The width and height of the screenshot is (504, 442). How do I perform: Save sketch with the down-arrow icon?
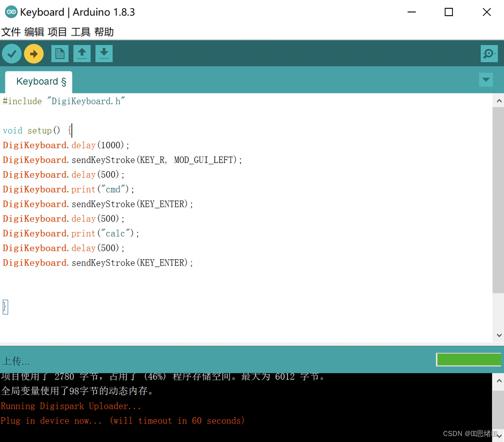104,54
